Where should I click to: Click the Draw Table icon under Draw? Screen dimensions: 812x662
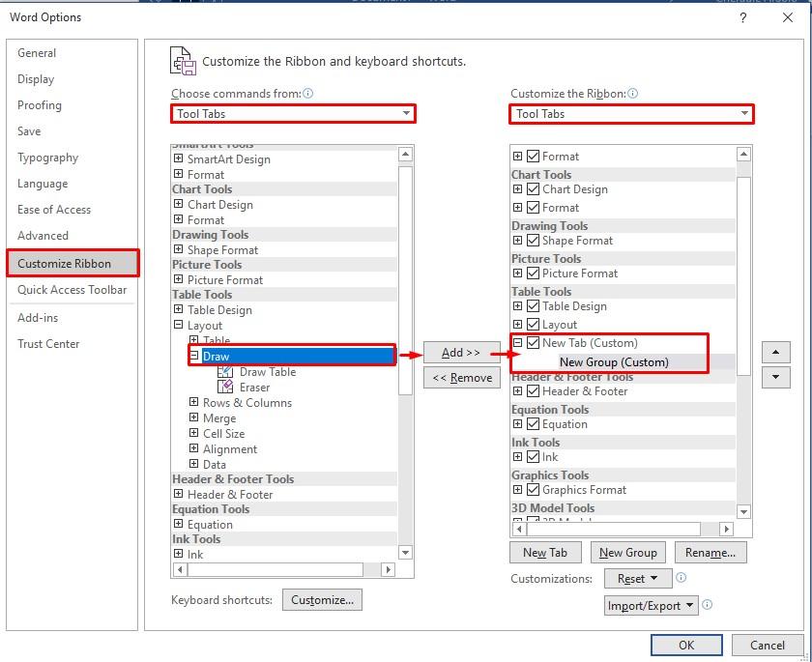click(x=224, y=371)
